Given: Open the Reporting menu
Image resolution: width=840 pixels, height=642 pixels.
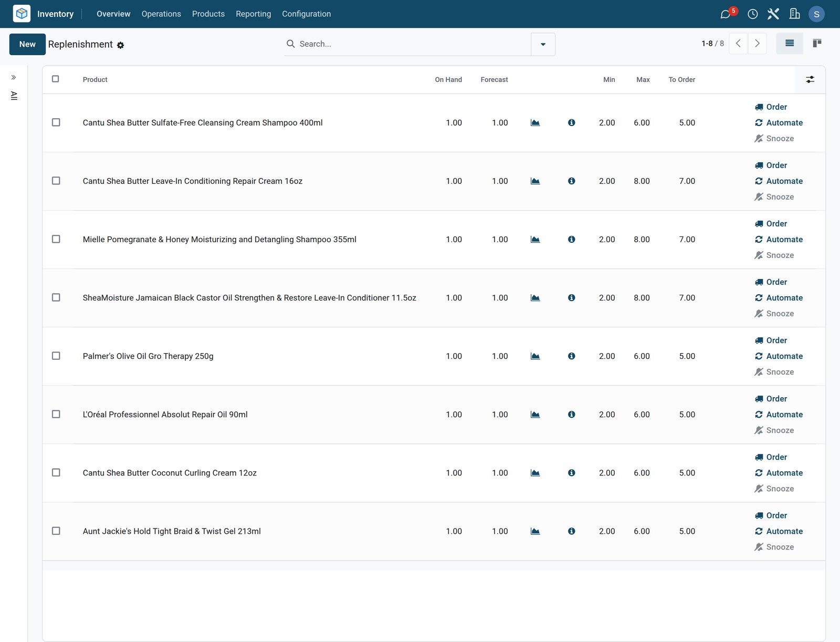Looking at the screenshot, I should [254, 14].
